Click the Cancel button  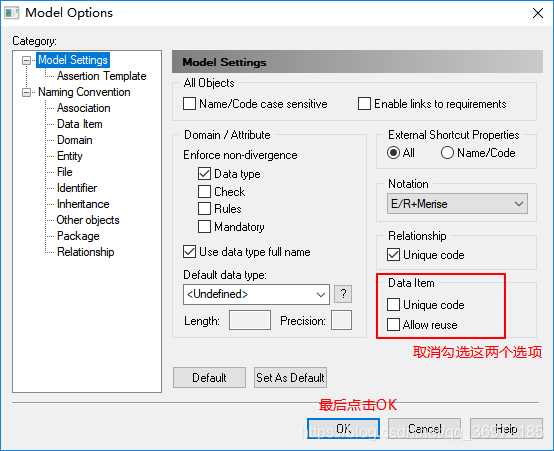pyautogui.click(x=424, y=429)
